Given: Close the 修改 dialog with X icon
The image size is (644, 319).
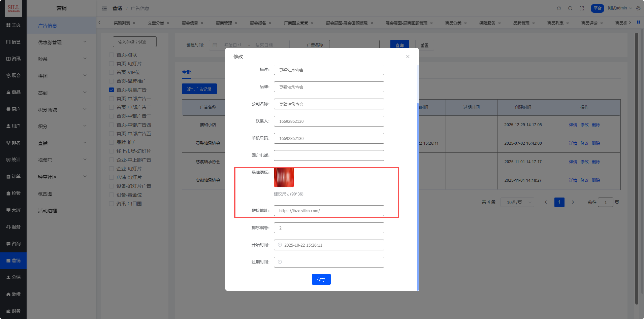Looking at the screenshot, I should click(408, 57).
